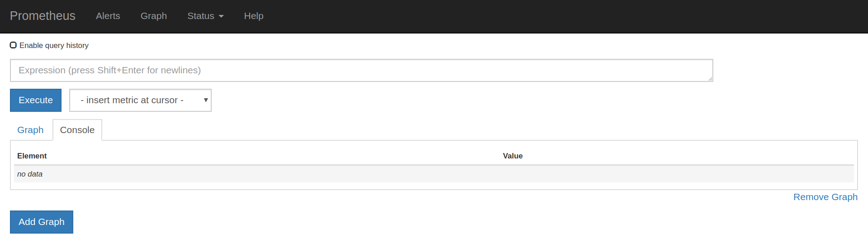
Task: Open the Help page
Action: point(254,16)
